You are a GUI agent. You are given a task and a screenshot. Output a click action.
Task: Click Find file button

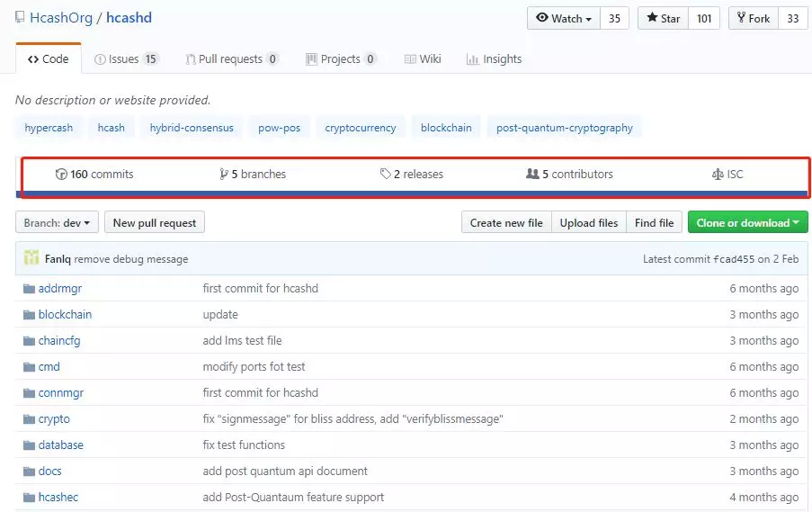pos(654,222)
